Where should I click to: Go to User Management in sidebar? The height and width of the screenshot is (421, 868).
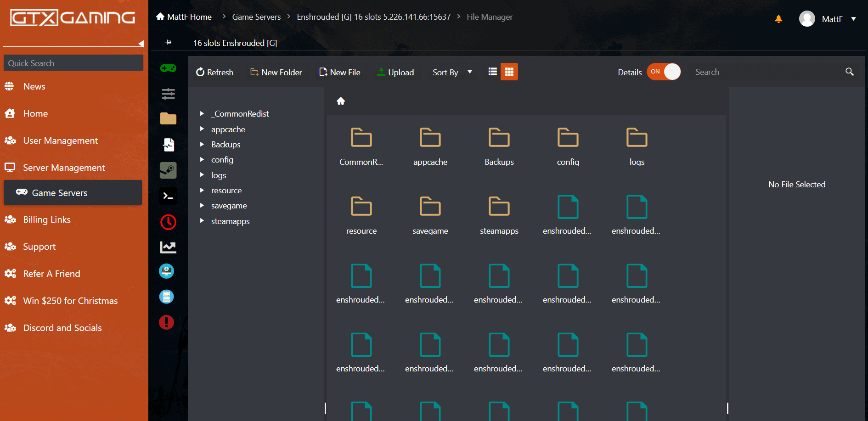(x=60, y=140)
